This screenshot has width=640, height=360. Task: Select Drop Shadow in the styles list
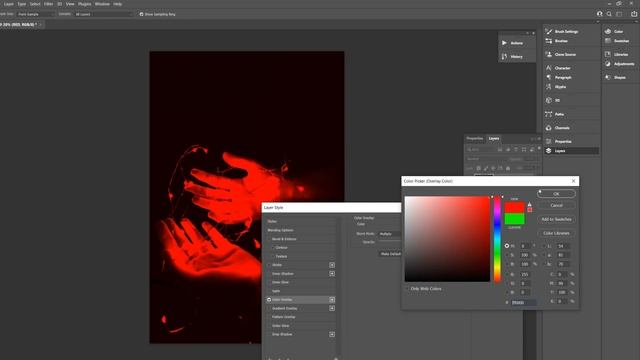click(x=282, y=334)
